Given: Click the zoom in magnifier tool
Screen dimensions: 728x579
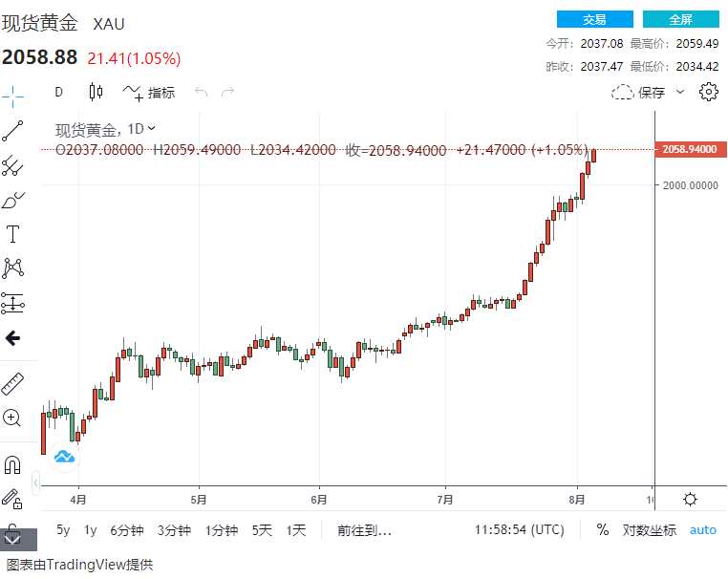Looking at the screenshot, I should [13, 418].
